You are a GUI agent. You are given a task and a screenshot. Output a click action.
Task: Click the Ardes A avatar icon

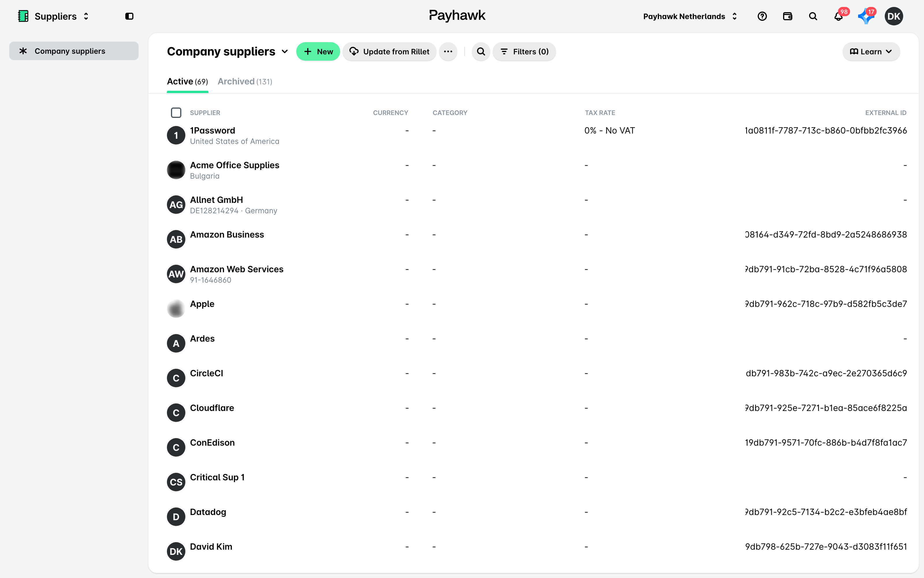pos(176,343)
